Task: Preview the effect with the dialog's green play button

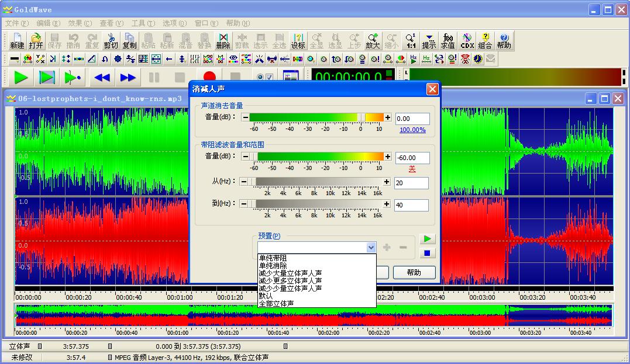Action: tap(427, 239)
